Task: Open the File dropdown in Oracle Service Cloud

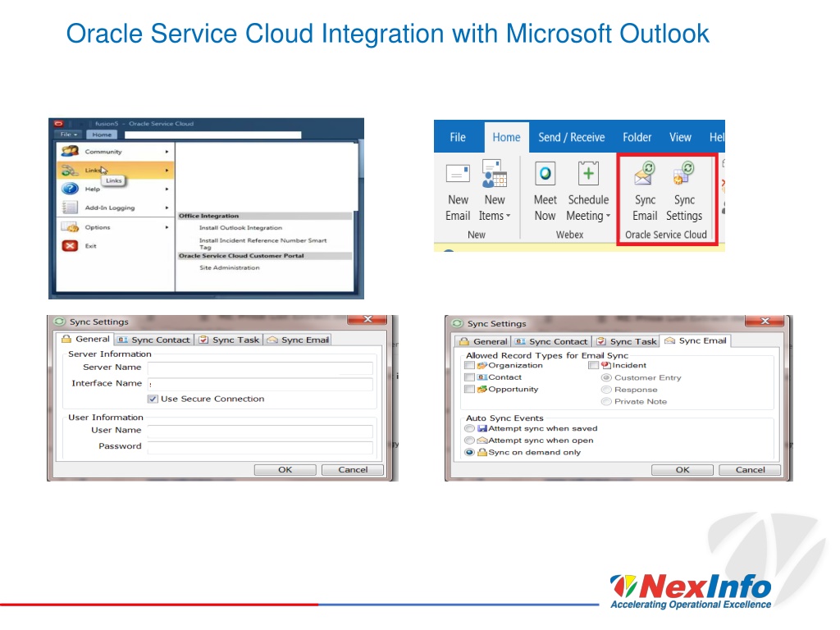Action: click(x=69, y=135)
